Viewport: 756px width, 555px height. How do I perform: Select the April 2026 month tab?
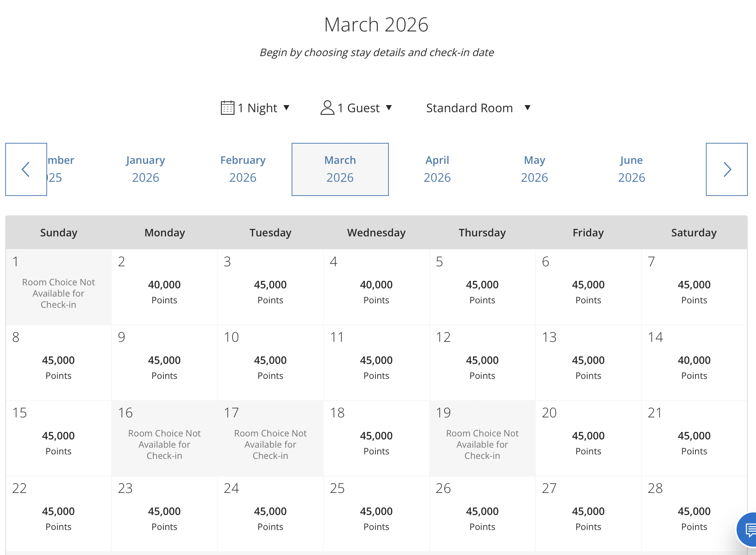(437, 169)
